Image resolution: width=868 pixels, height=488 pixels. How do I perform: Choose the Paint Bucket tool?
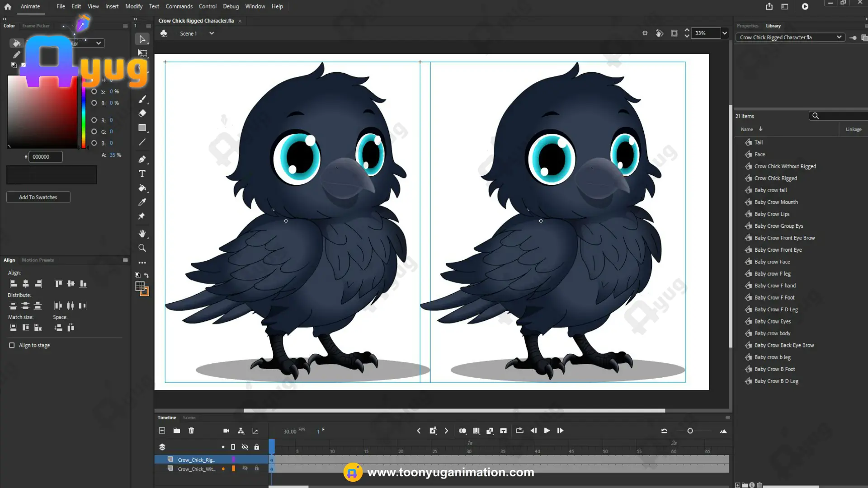[x=142, y=188]
